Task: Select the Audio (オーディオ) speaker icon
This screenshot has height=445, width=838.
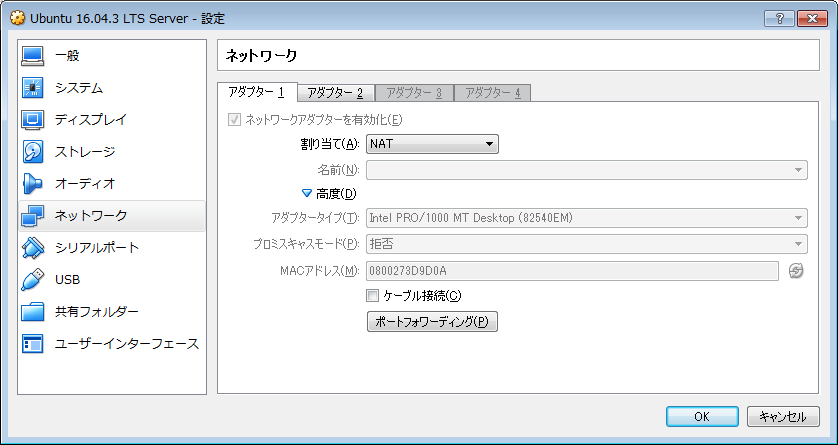Action: click(x=33, y=184)
